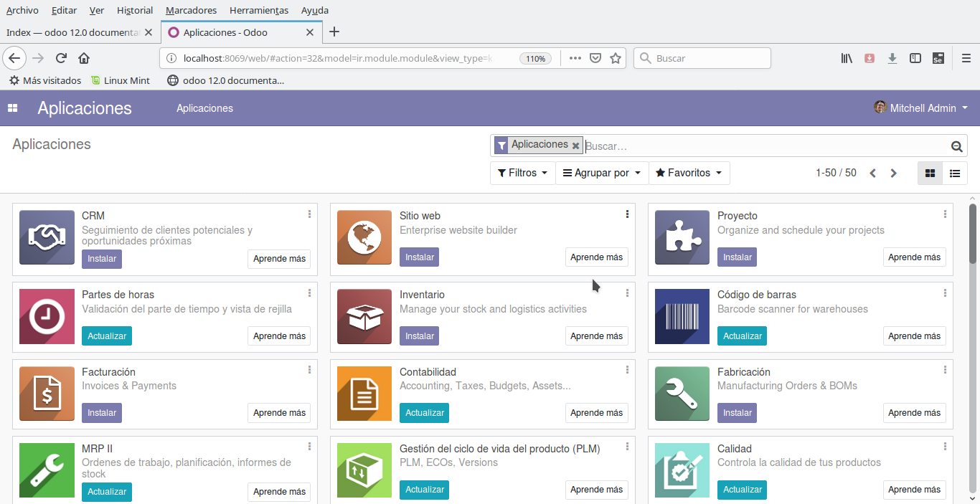Click the Proyecto puzzle piece icon
Screen dimensions: 980x504
click(x=682, y=237)
